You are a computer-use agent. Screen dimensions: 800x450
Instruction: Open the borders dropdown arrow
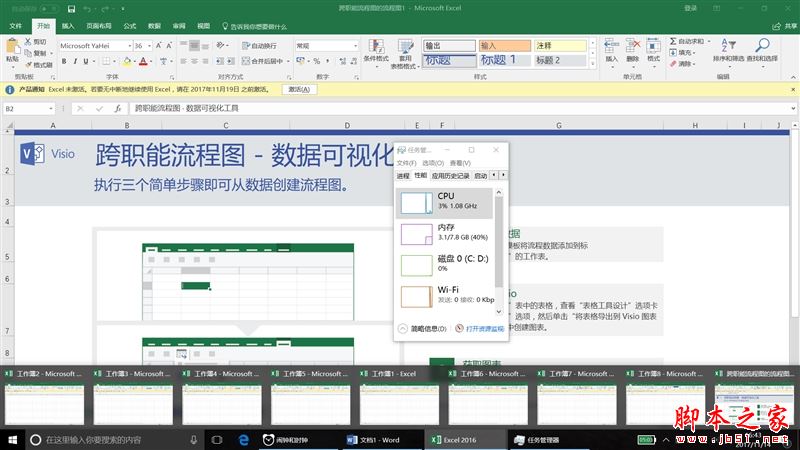click(114, 61)
